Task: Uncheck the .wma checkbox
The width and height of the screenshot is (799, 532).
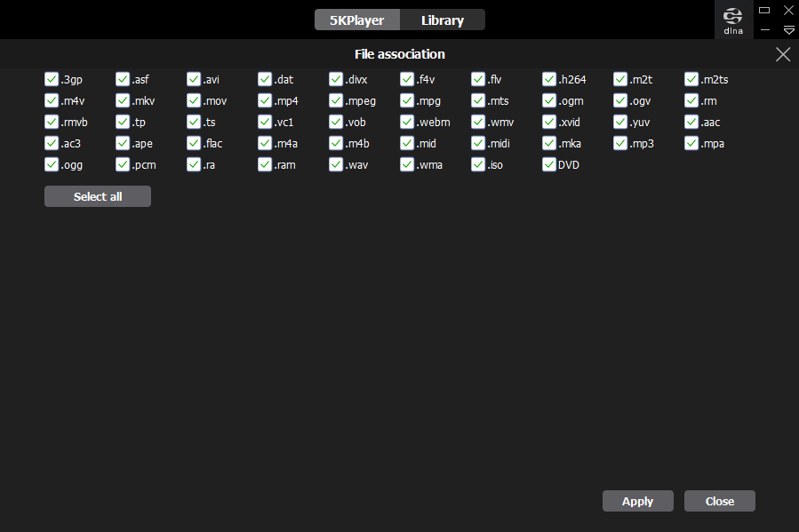Action: pyautogui.click(x=407, y=165)
